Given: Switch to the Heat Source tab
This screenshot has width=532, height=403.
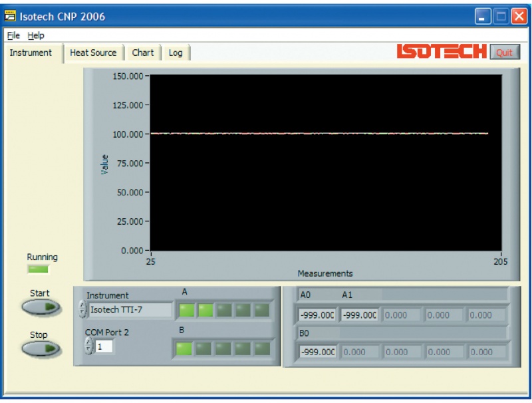Looking at the screenshot, I should click(93, 53).
